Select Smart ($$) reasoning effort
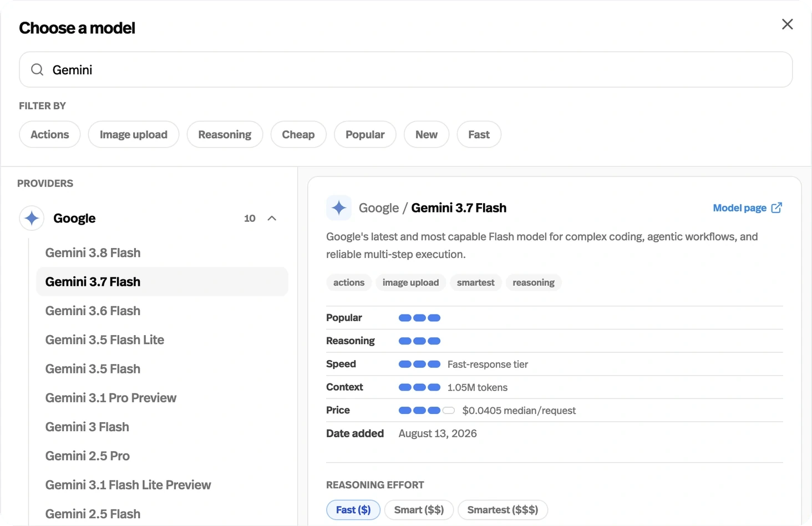Viewport: 812px width, 526px height. coord(419,510)
